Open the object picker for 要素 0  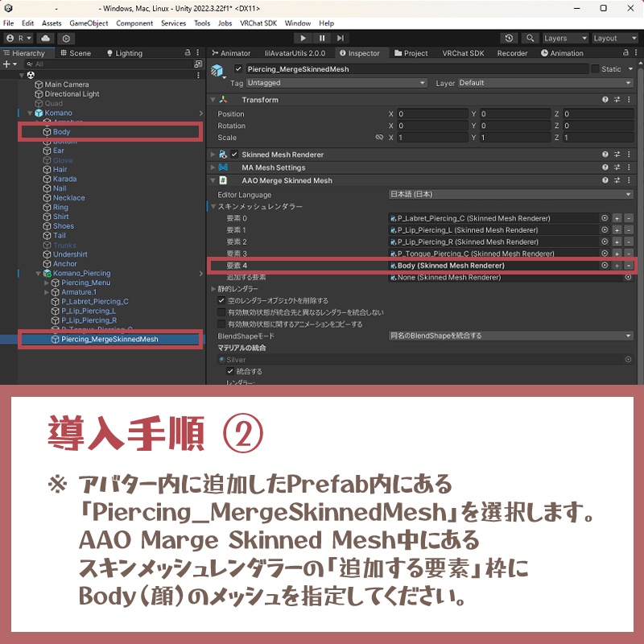605,218
